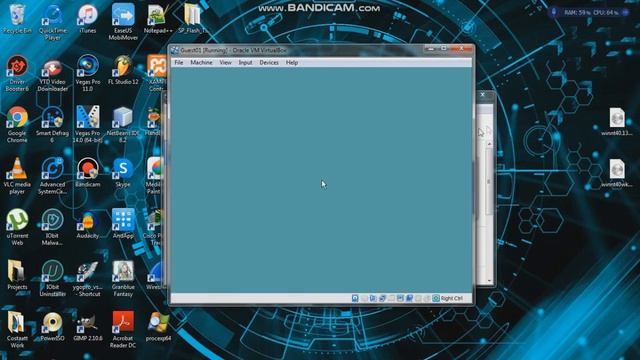
Task: Select the Google Chrome desktop shortcut
Action: (x=17, y=124)
